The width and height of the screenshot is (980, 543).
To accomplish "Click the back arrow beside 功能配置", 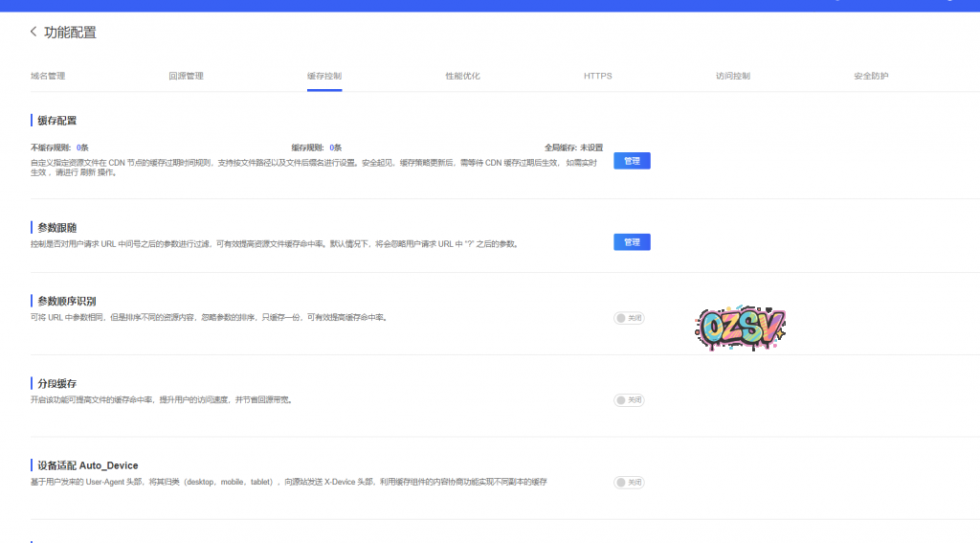I will click(x=33, y=32).
